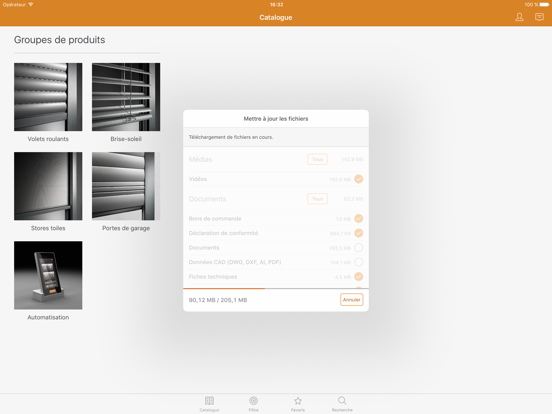This screenshot has width=552, height=414.
Task: Select Tous for Documents section
Action: point(317,199)
